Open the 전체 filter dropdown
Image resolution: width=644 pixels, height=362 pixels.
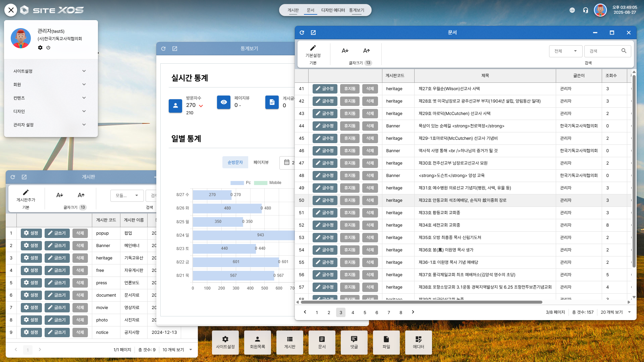pos(566,51)
